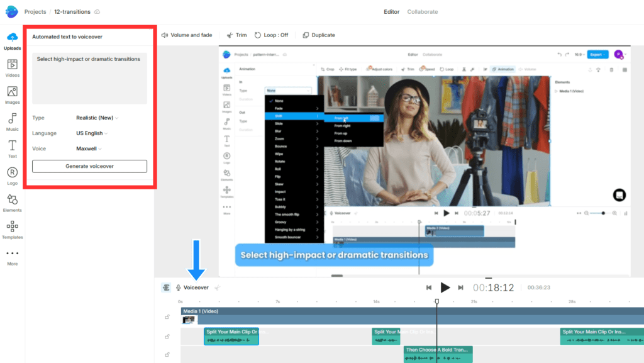Click the Voiceover microphone button above timeline

coord(192,288)
